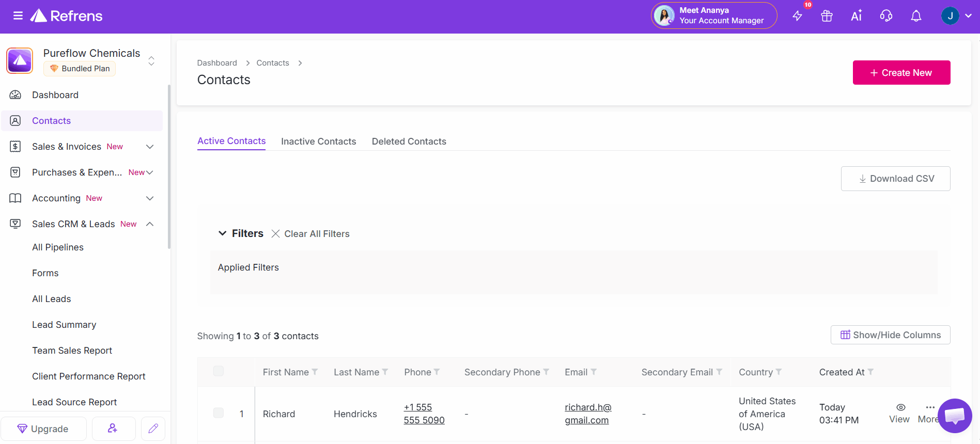This screenshot has height=444, width=980.
Task: Click the gift rewards icon
Action: pos(827,16)
